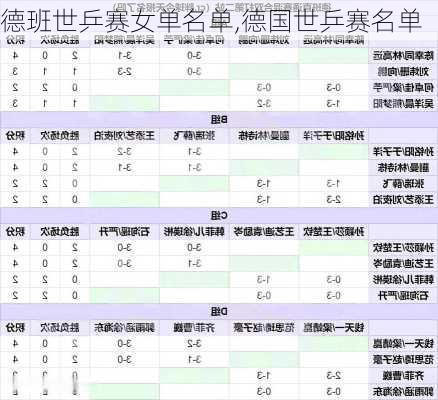Select the 胜负场次 column header of group D

pyautogui.click(x=60, y=328)
